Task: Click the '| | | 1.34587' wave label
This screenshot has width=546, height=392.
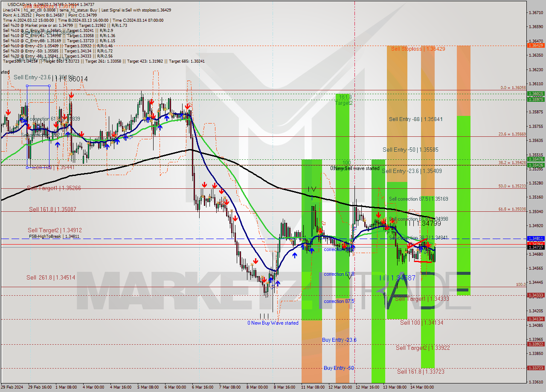Action: point(397,278)
